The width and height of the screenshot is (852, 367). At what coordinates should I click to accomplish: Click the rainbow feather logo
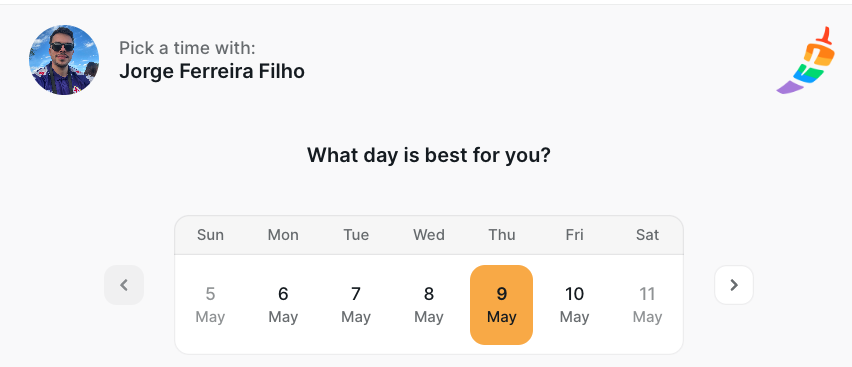(x=806, y=60)
